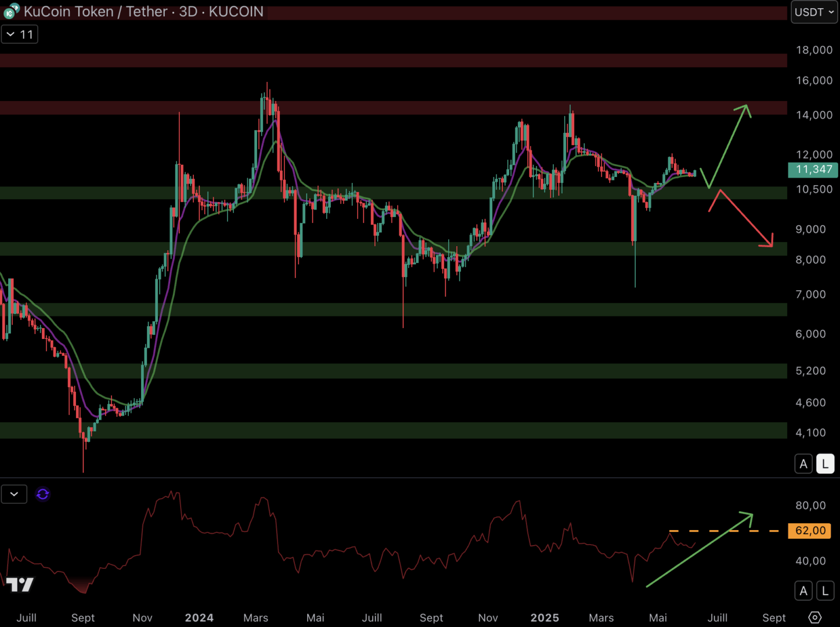Click the 80,00 indicator axis label
This screenshot has width=840, height=627.
point(810,505)
